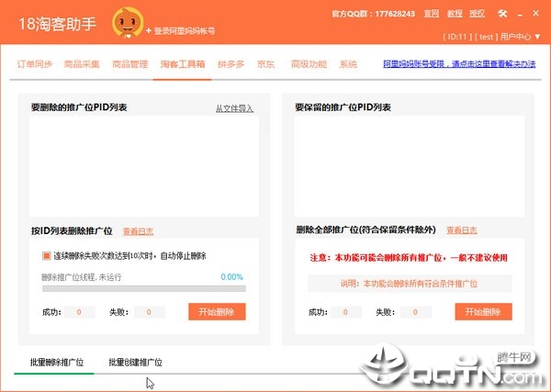The image size is (551, 392).
Task: Select the 批量删除推广位 bottom tab
Action: [x=57, y=362]
